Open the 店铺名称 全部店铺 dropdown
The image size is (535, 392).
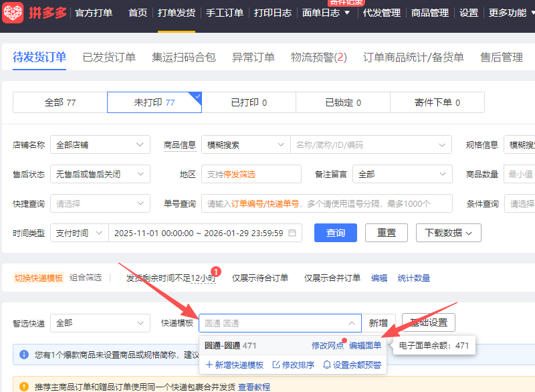[x=100, y=144]
